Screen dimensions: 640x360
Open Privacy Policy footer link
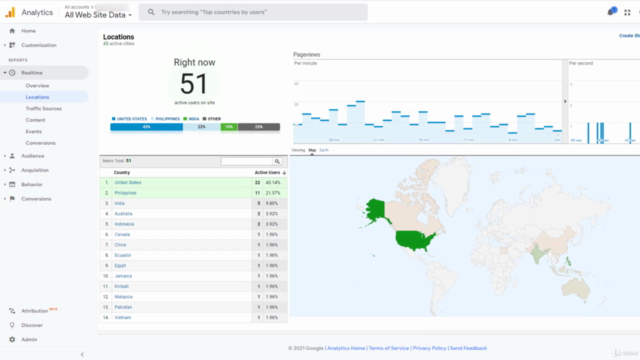pyautogui.click(x=429, y=348)
